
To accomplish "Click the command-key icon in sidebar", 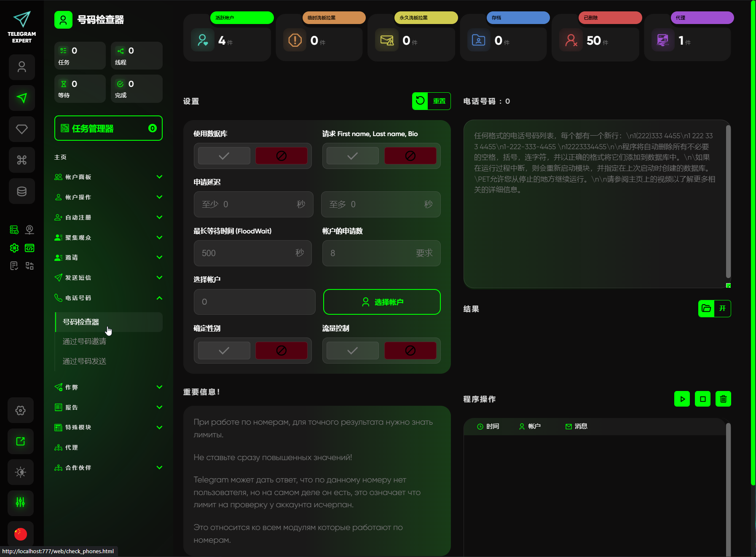I will (x=22, y=160).
